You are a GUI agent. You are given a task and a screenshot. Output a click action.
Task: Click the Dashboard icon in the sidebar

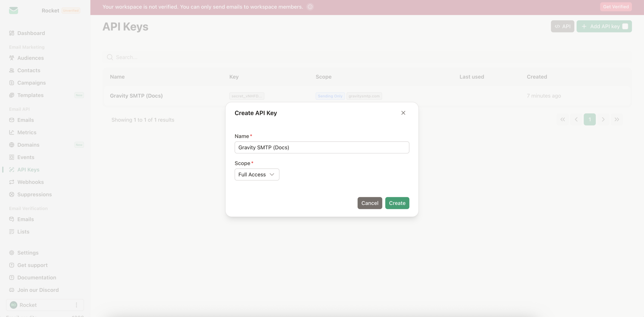tap(12, 33)
